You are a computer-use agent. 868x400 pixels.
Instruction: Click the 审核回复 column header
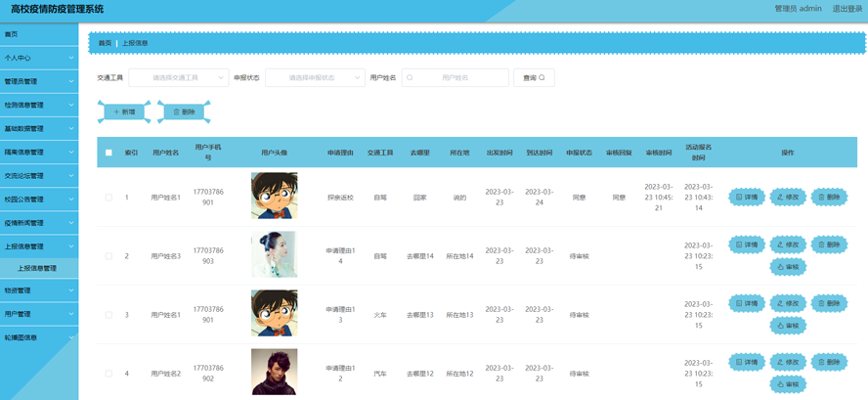(x=619, y=153)
